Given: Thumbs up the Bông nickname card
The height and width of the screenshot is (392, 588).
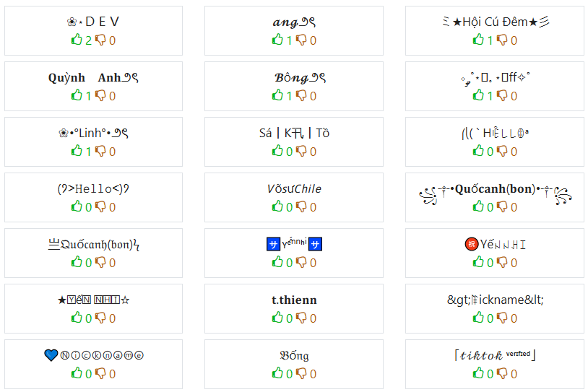Looking at the screenshot, I should 277,95.
